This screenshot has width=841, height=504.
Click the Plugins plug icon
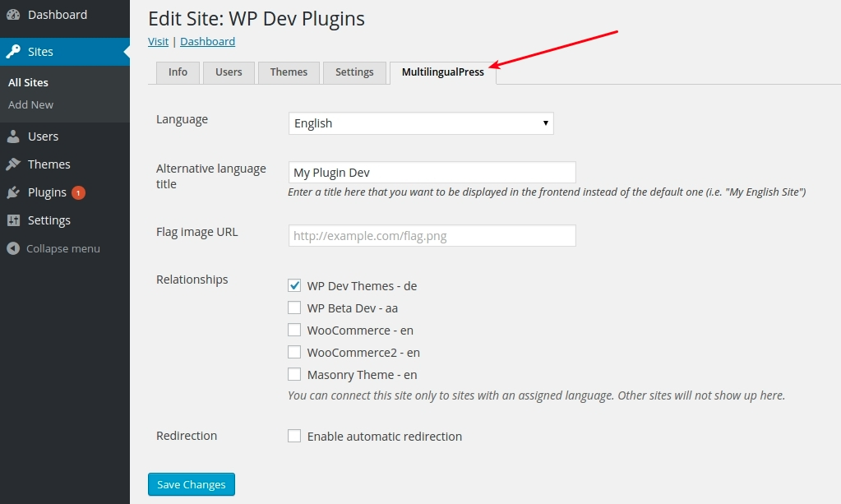[x=13, y=192]
